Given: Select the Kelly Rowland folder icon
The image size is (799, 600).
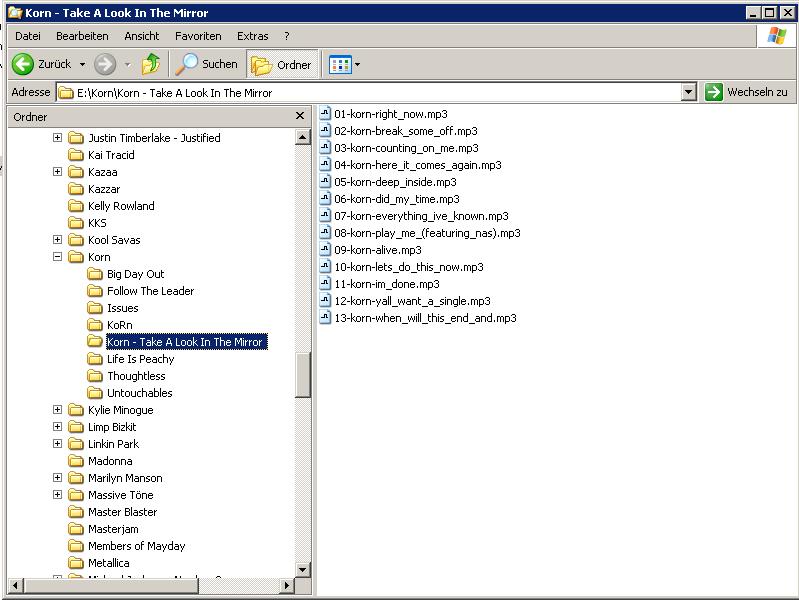Looking at the screenshot, I should 76,206.
